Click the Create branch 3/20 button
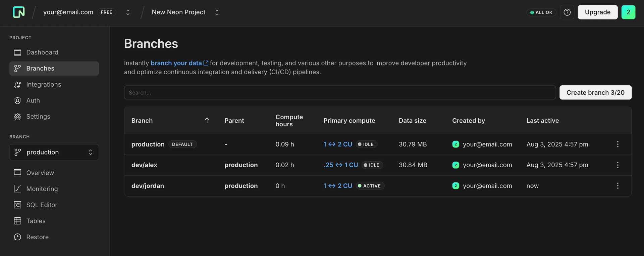The image size is (644, 256). coord(595,92)
